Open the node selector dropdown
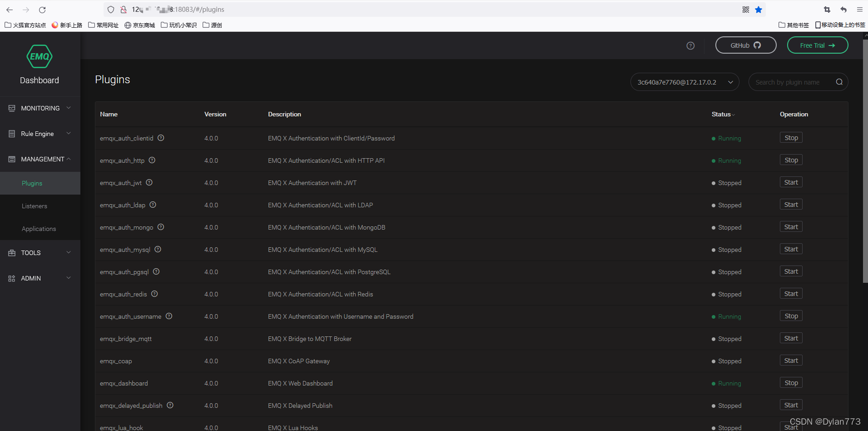868x431 pixels. point(684,82)
